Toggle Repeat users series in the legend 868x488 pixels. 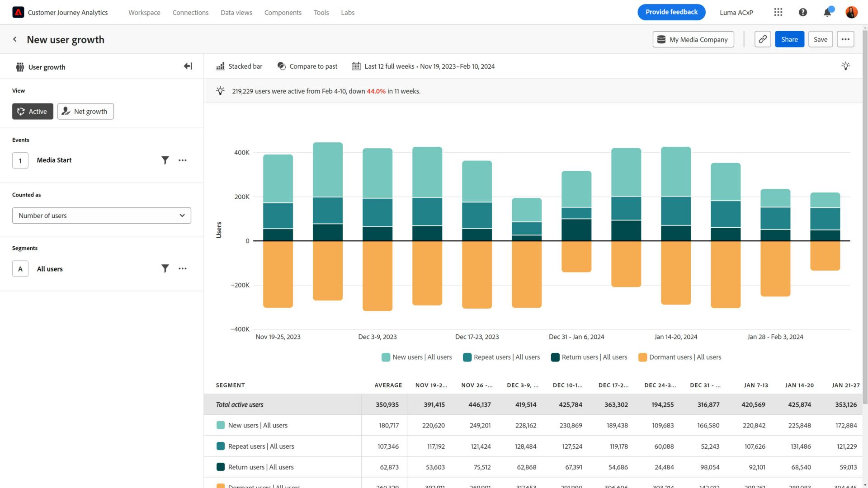click(501, 357)
